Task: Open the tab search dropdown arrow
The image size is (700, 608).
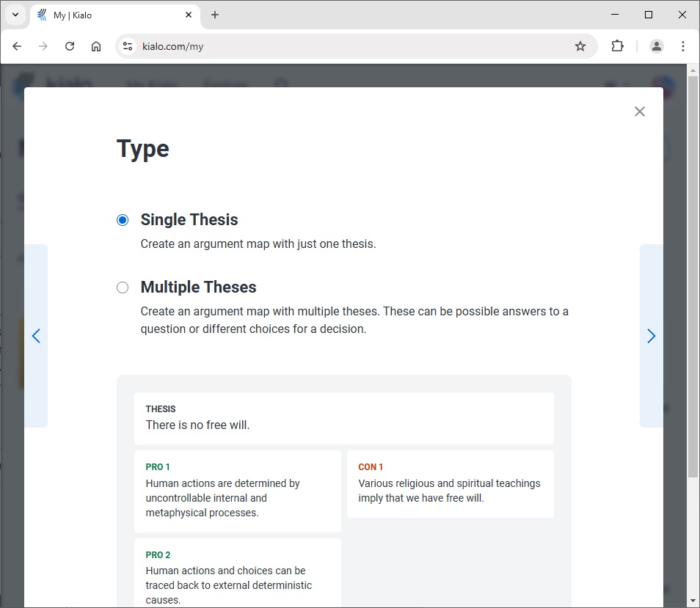Action: tap(15, 15)
